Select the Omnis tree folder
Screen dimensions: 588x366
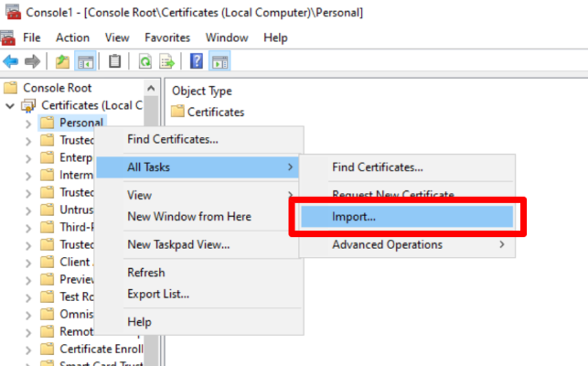click(67, 314)
